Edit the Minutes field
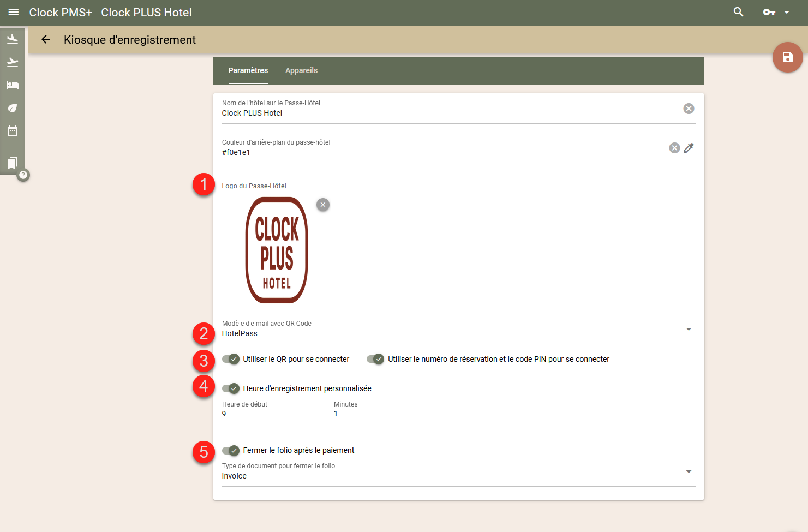 (381, 414)
